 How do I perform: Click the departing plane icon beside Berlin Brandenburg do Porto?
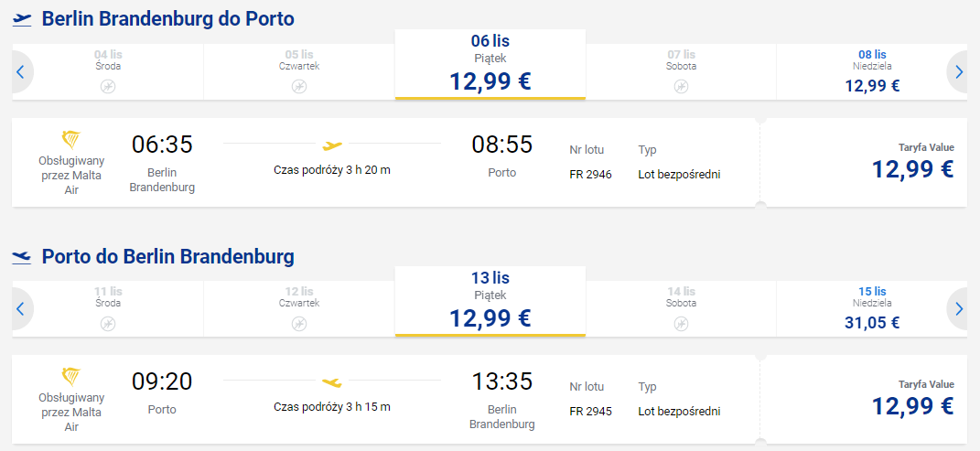pyautogui.click(x=22, y=20)
